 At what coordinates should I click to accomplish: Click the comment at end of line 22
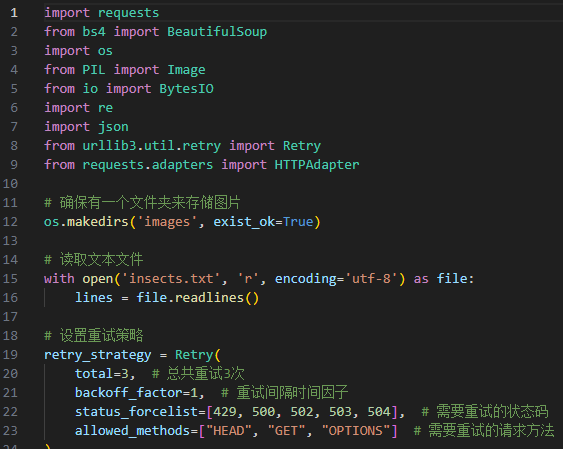(485, 412)
